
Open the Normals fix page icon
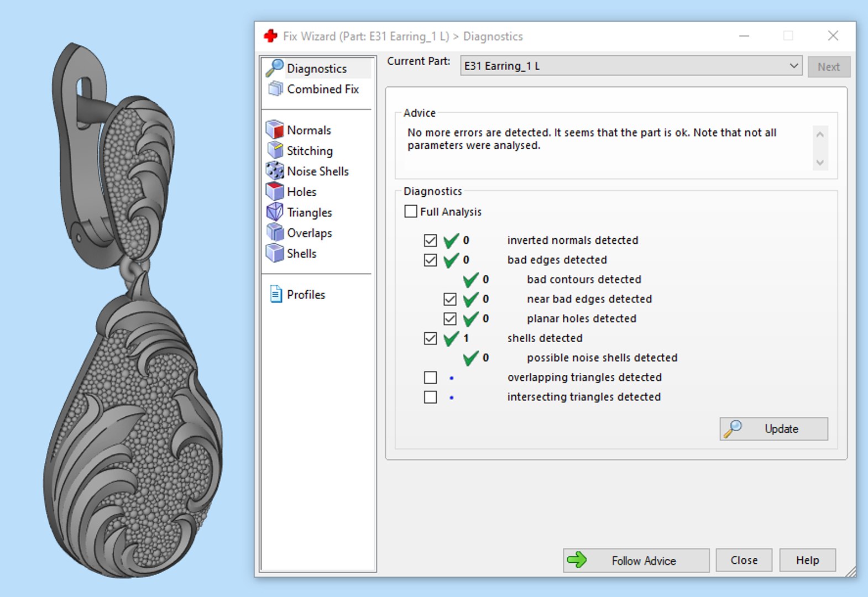click(x=275, y=130)
